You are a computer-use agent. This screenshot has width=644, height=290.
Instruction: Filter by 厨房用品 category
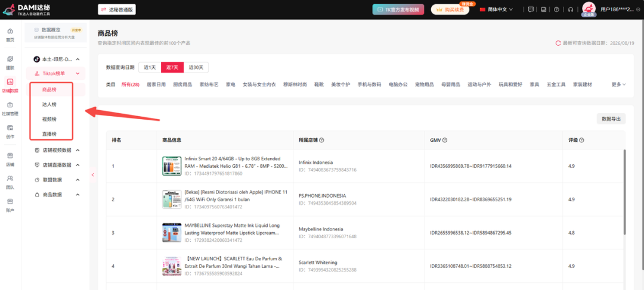(182, 85)
